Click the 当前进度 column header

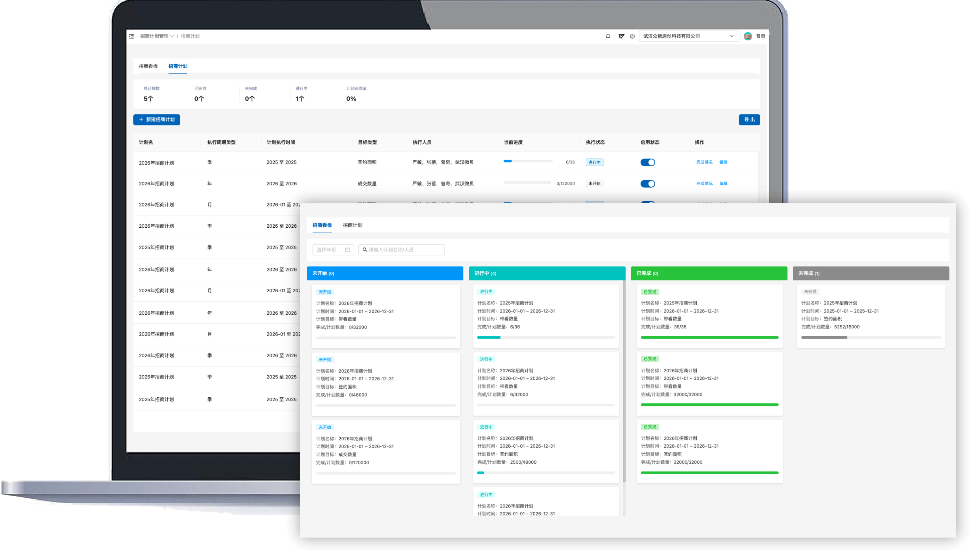click(513, 142)
